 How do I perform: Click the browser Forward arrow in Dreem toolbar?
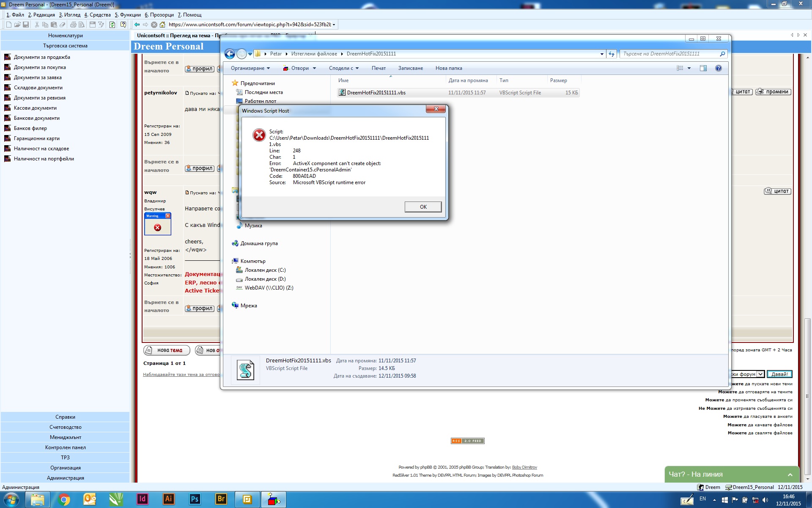pyautogui.click(x=145, y=25)
